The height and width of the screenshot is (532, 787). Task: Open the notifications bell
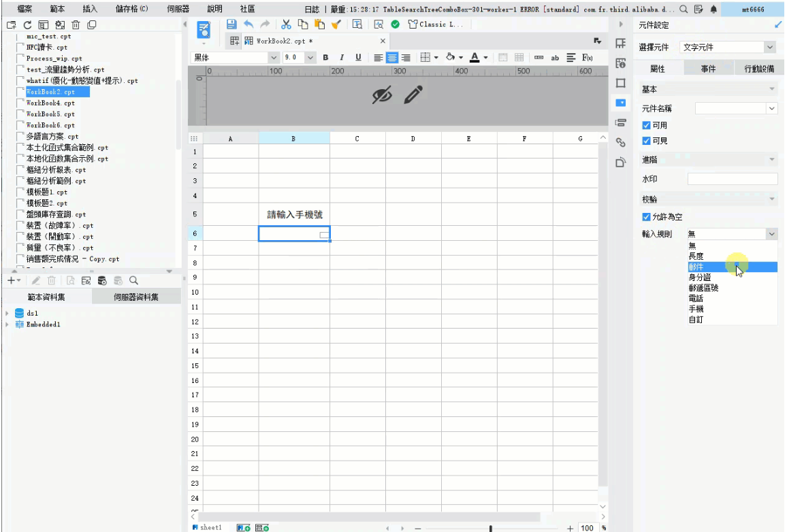point(713,9)
